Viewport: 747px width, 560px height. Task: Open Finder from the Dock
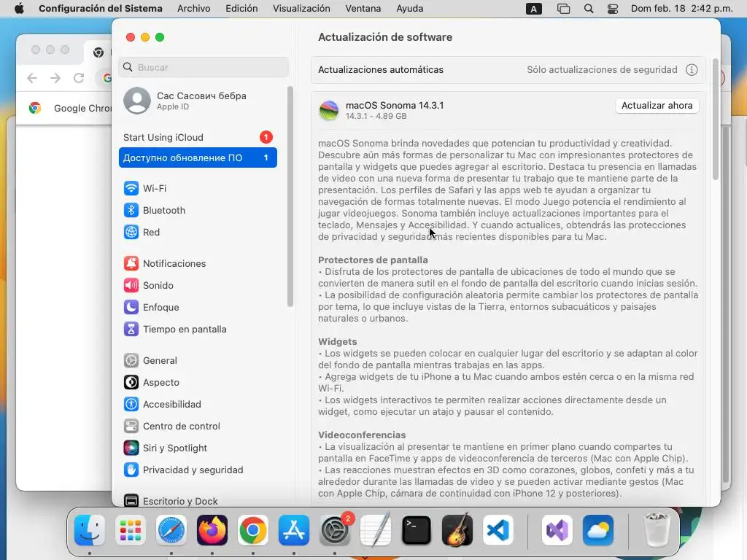(90, 530)
